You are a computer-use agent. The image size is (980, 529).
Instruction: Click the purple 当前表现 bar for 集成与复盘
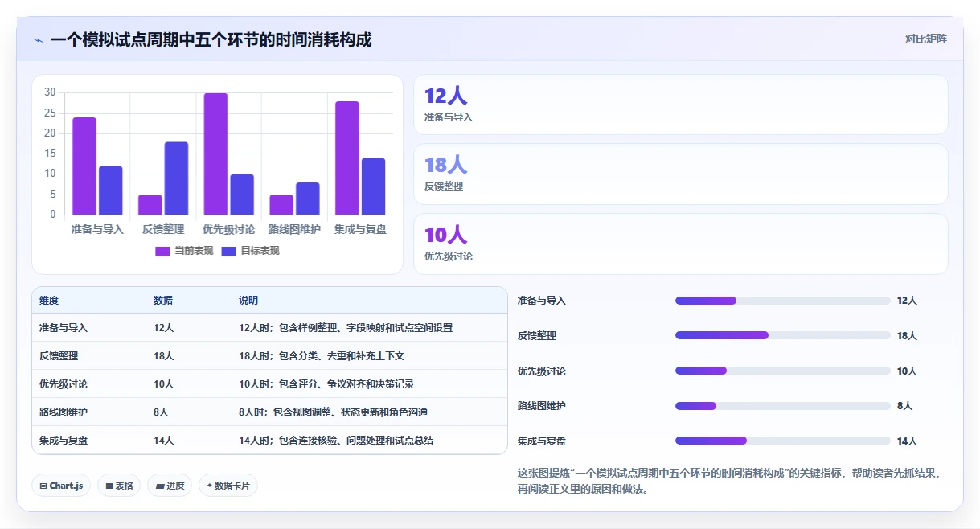coord(347,158)
